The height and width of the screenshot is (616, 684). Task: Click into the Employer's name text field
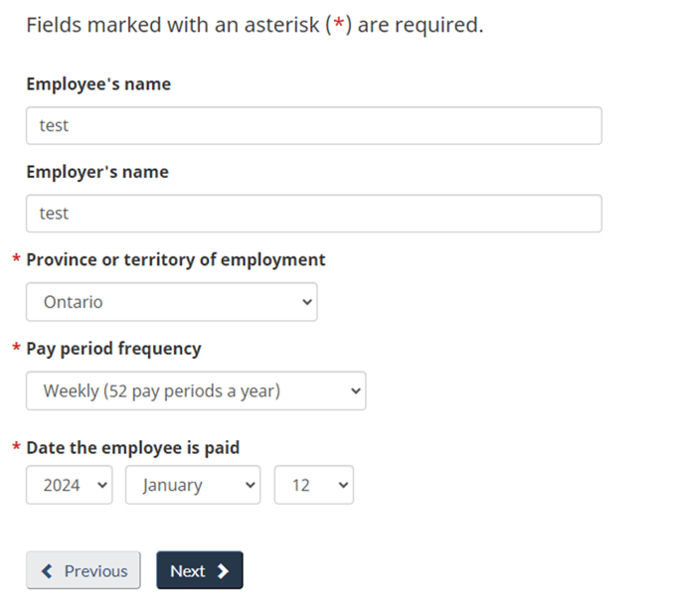pyautogui.click(x=313, y=214)
